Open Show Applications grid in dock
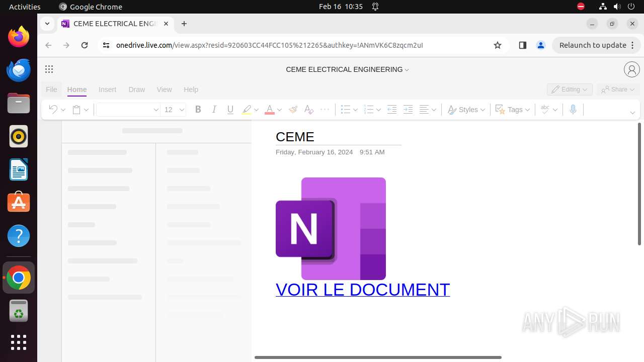Image resolution: width=644 pixels, height=362 pixels. pos(19,342)
